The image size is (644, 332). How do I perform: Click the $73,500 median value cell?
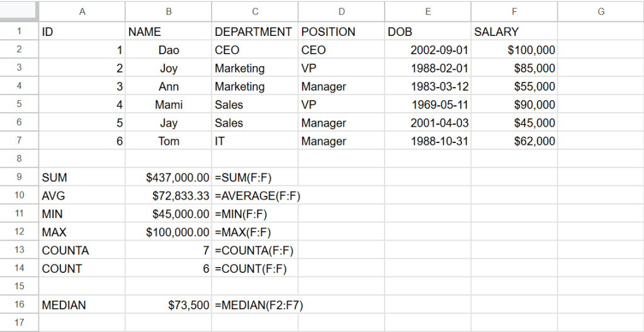(x=169, y=305)
